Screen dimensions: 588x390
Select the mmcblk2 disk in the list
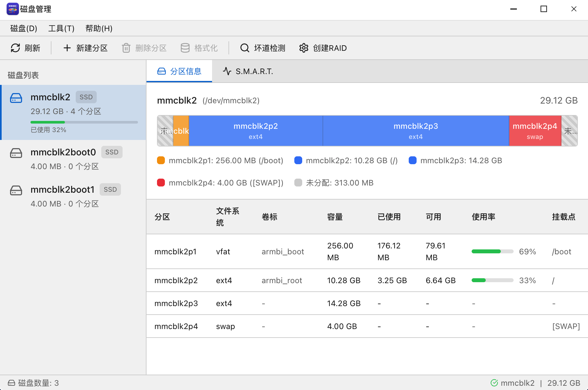[73, 112]
